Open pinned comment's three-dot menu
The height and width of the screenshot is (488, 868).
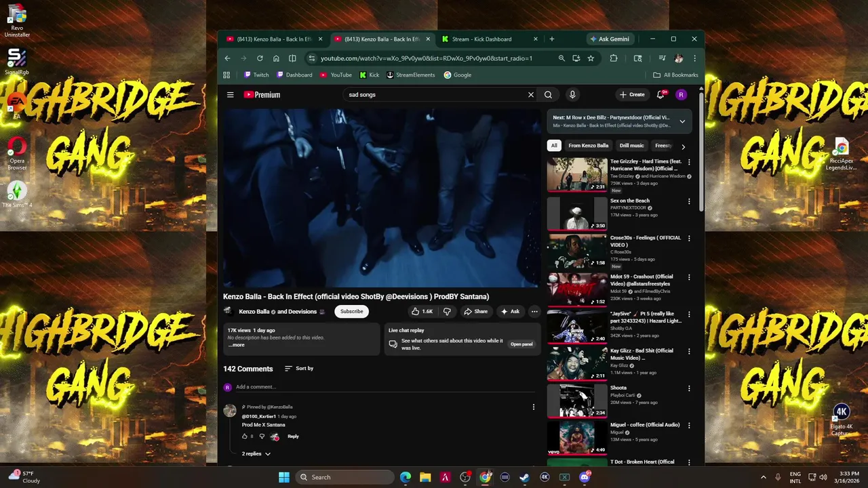(533, 407)
